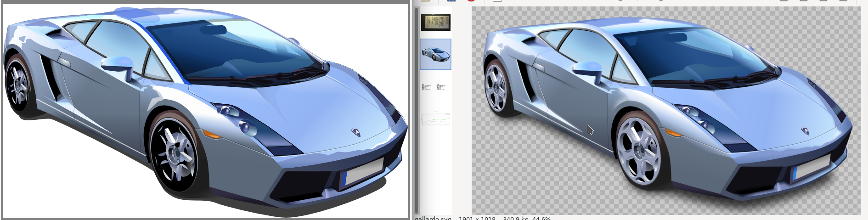Click the 1901 x 1018 dimensions text
The width and height of the screenshot is (868, 220).
(x=477, y=218)
